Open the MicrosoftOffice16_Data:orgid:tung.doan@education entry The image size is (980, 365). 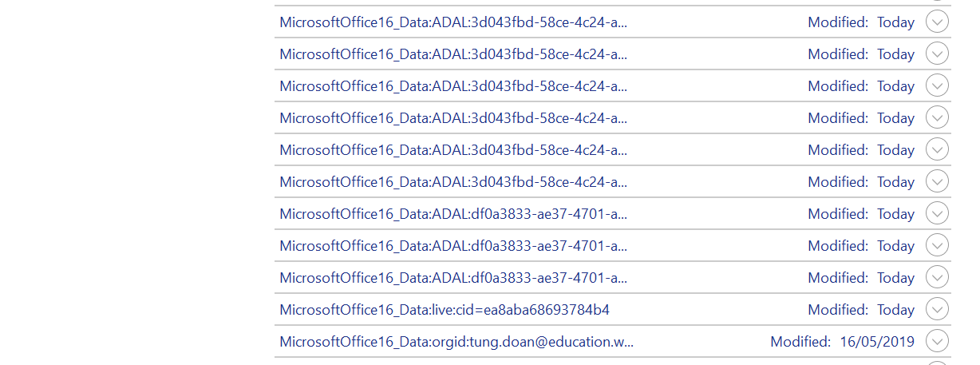(456, 342)
